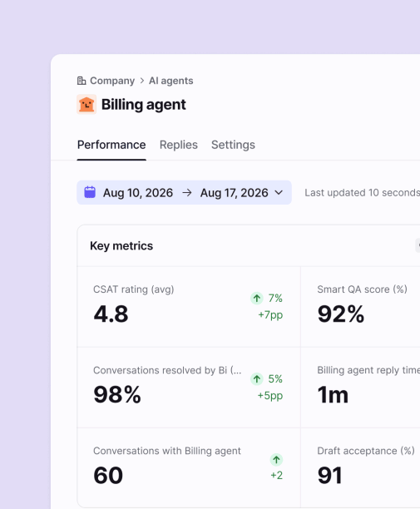Viewport: 420px width, 509px height.
Task: Click the Draft acceptance (%) label
Action: coord(366,451)
